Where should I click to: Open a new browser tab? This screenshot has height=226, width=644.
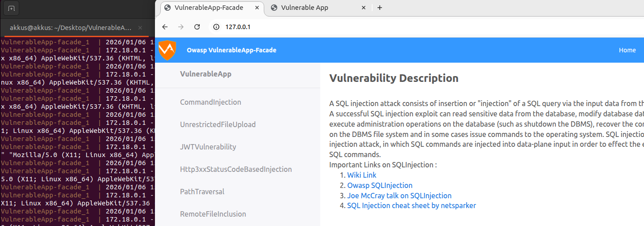tap(380, 8)
